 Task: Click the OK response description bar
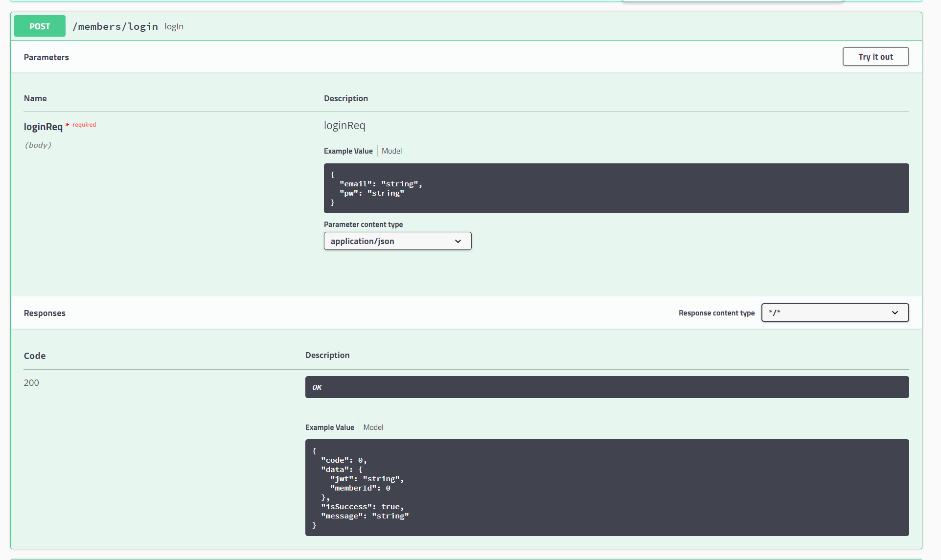pyautogui.click(x=607, y=387)
